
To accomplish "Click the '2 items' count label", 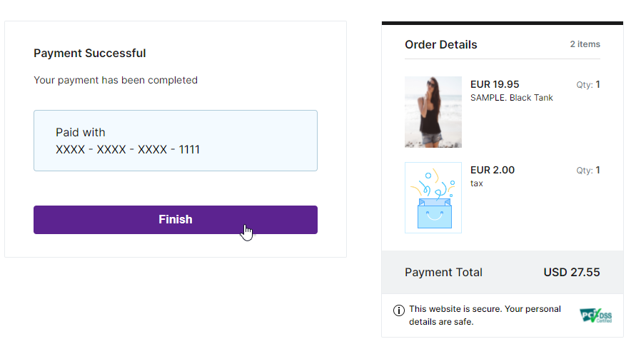I will 585,44.
